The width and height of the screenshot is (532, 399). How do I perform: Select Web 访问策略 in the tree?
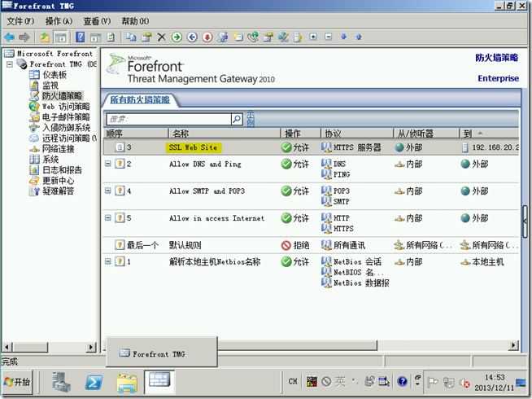point(66,107)
